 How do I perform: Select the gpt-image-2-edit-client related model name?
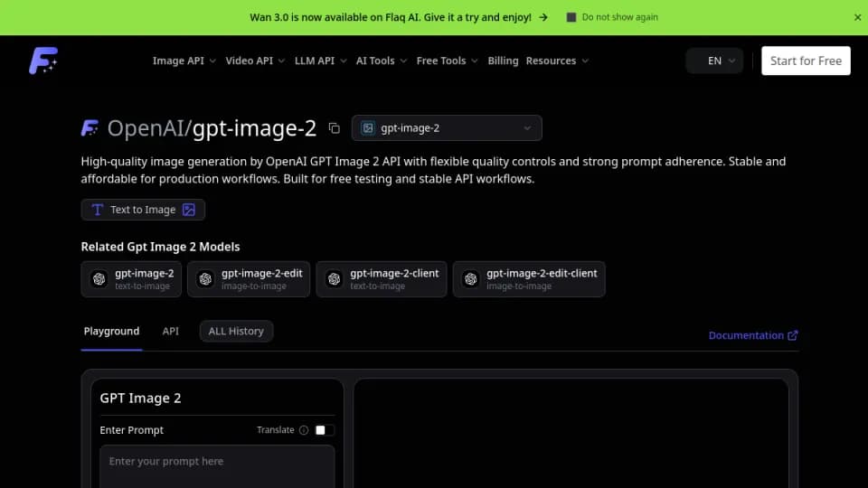pyautogui.click(x=542, y=273)
